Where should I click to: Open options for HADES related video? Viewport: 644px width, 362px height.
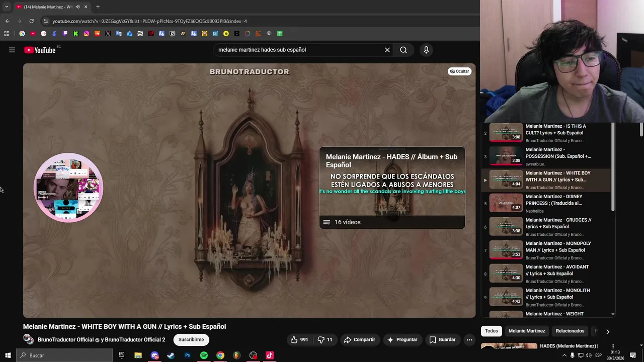click(x=613, y=346)
